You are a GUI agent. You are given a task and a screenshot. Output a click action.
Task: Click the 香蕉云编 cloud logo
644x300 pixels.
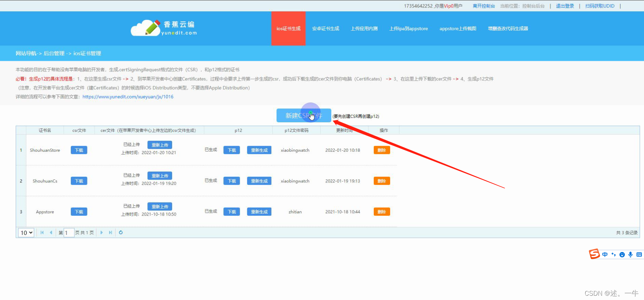[164, 28]
